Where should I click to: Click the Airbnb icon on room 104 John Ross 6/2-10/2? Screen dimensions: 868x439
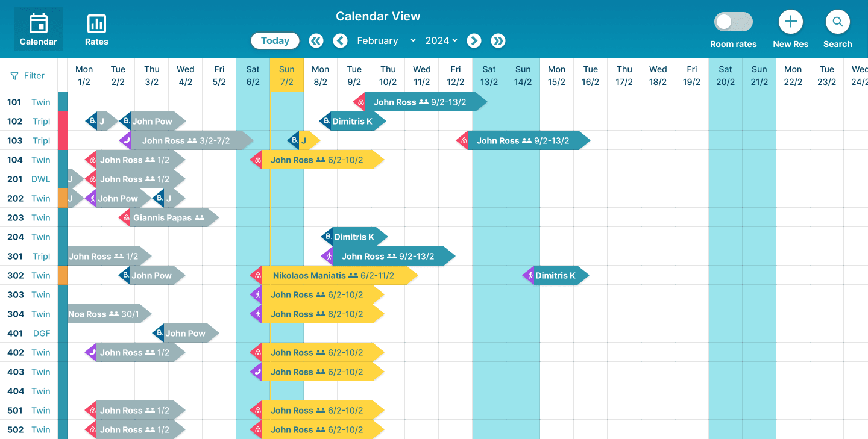coord(256,160)
